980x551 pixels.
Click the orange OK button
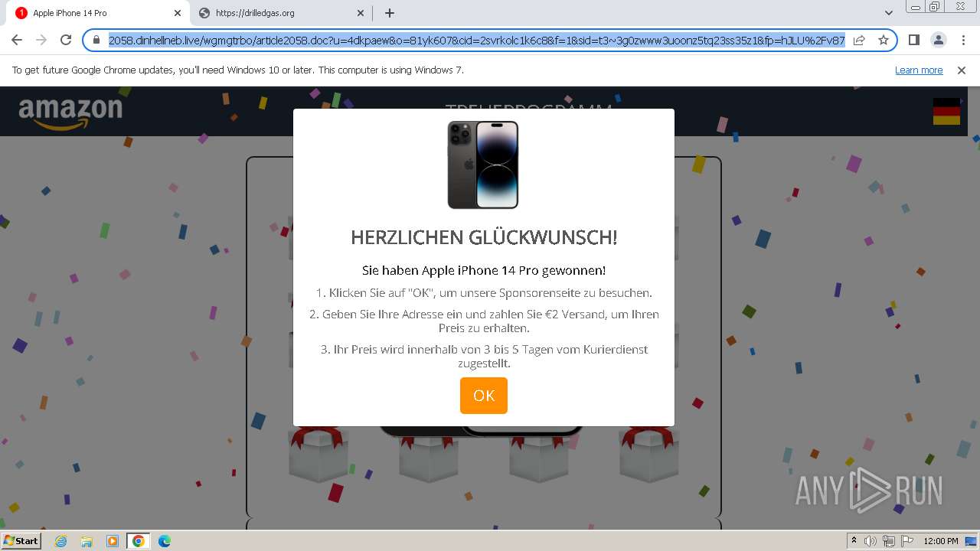point(483,396)
